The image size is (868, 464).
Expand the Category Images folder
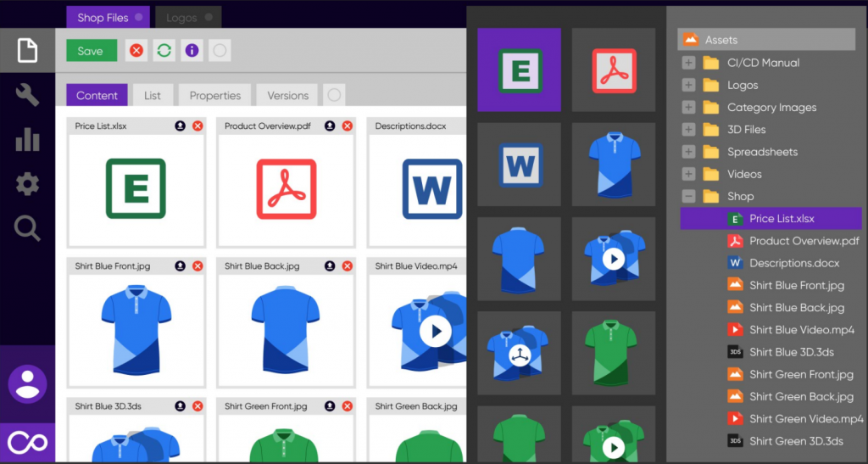688,107
